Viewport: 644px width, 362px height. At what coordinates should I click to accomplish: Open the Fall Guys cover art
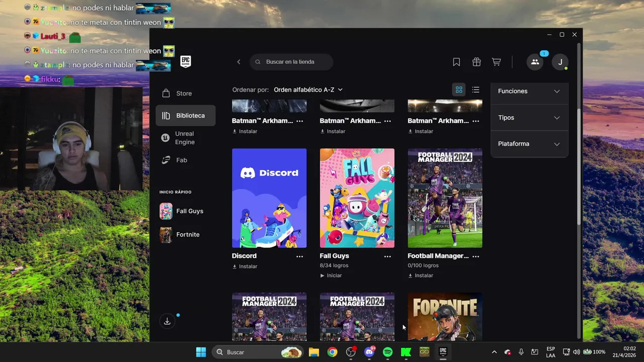357,198
